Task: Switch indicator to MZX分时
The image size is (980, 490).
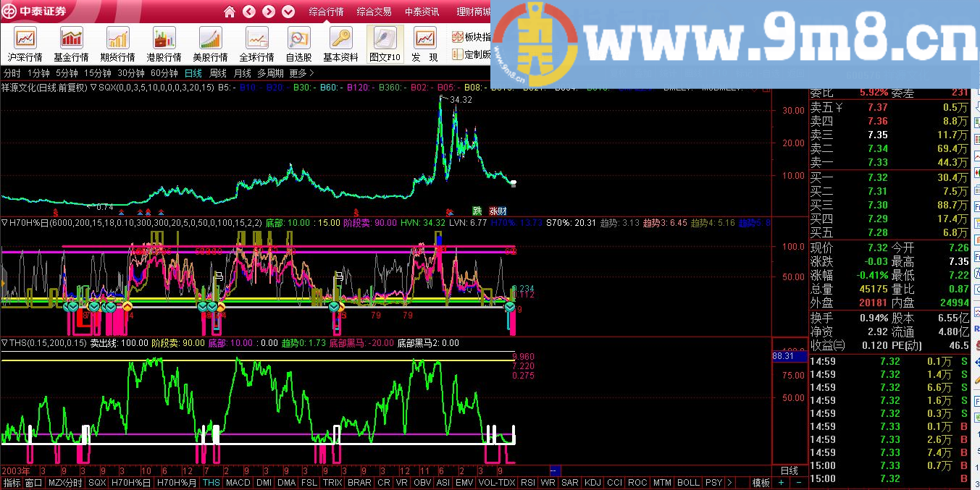Action: pyautogui.click(x=65, y=483)
